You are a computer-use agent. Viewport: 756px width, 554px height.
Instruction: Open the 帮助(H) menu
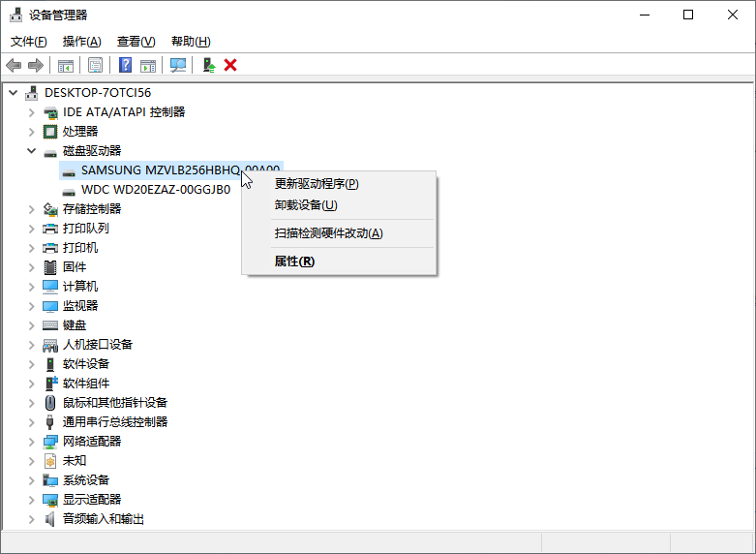click(191, 42)
